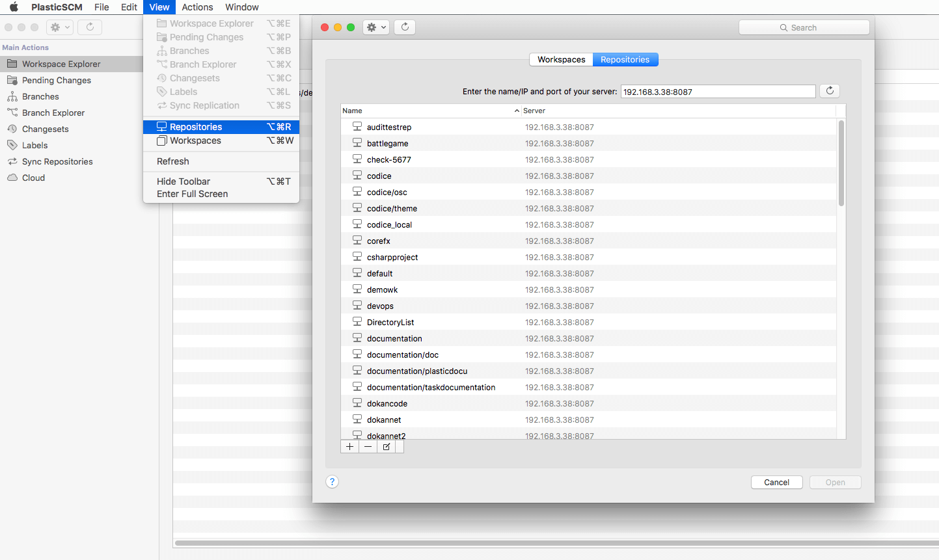Choose Refresh in View menu
939x560 pixels.
[x=221, y=161]
